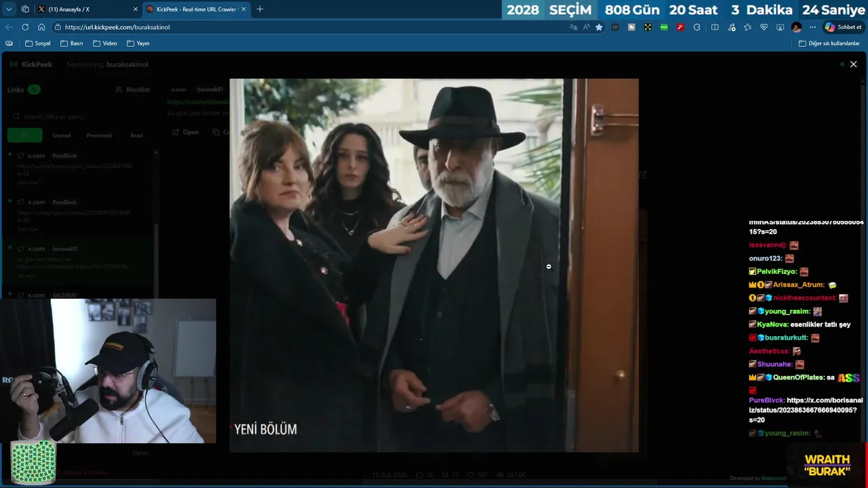Go back one page
868x488 pixels.
(x=9, y=27)
